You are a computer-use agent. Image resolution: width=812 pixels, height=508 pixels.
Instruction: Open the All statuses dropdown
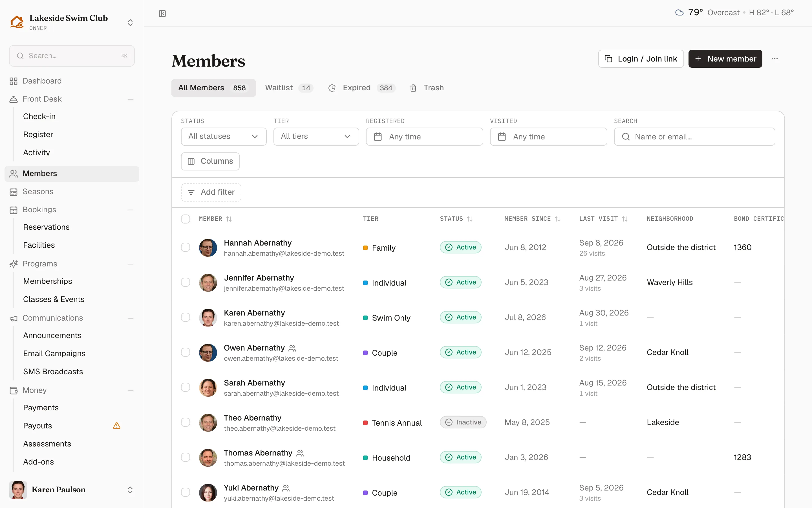pos(224,136)
